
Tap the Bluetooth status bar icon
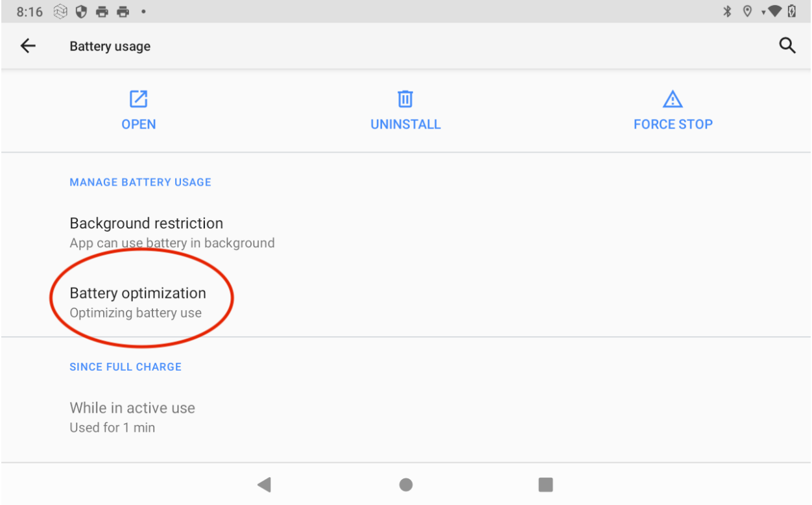727,11
